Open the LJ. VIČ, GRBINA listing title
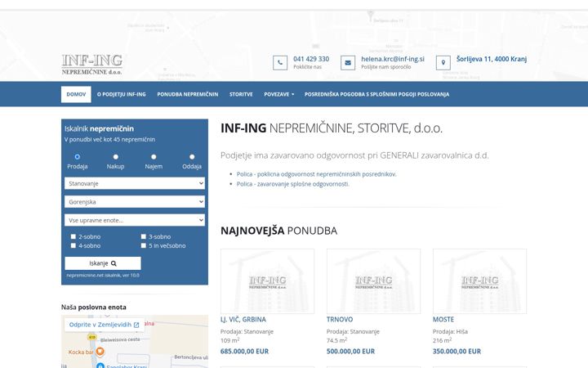 coord(243,320)
